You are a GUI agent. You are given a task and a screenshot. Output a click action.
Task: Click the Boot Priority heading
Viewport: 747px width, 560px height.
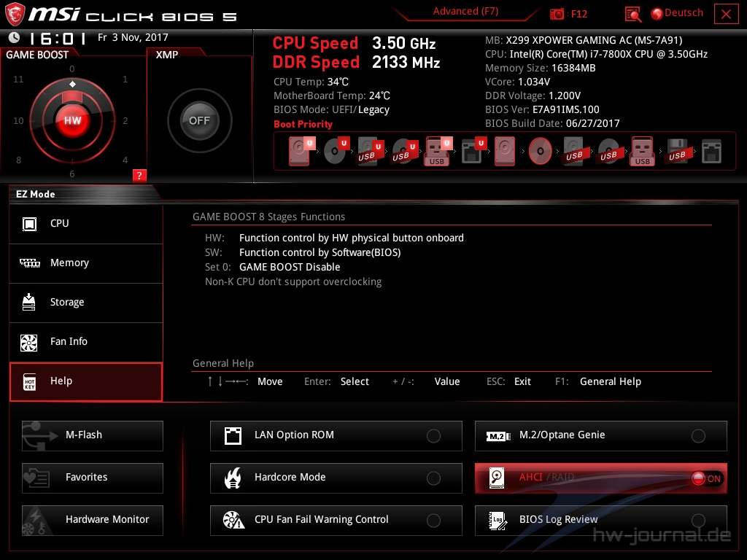[x=303, y=124]
